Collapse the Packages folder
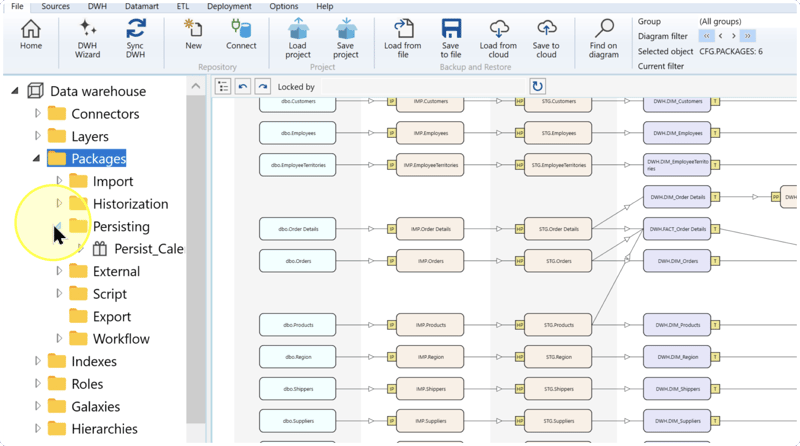800x446 pixels. (36, 159)
